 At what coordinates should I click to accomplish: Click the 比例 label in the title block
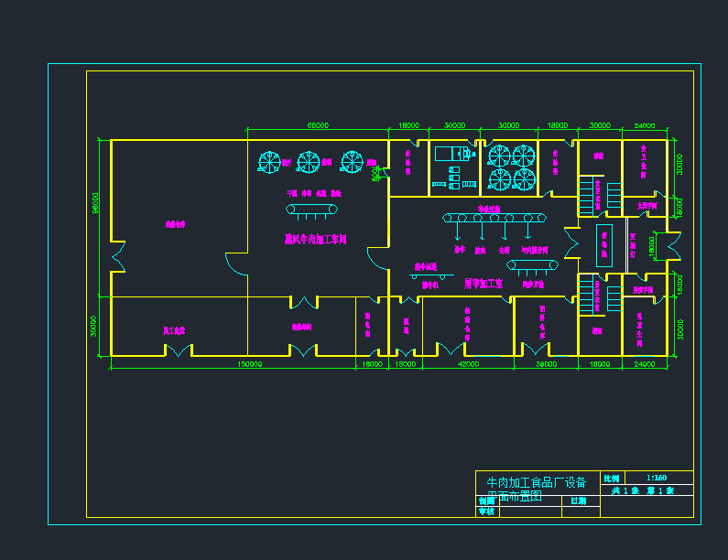click(x=612, y=478)
